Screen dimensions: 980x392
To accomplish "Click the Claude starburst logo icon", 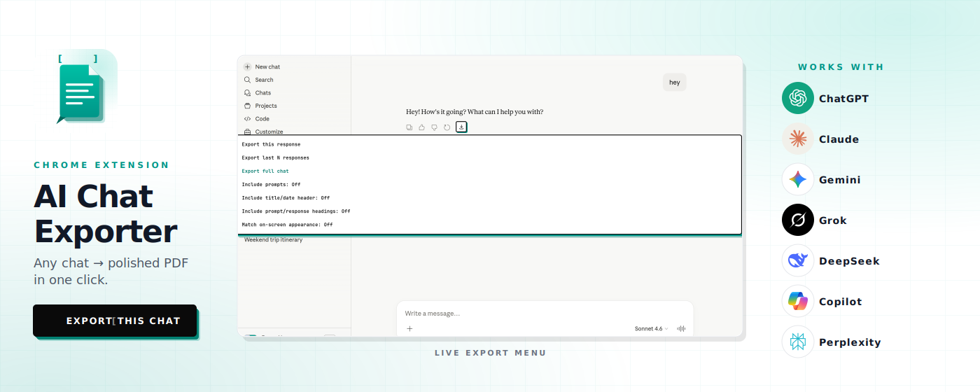I will pos(798,139).
